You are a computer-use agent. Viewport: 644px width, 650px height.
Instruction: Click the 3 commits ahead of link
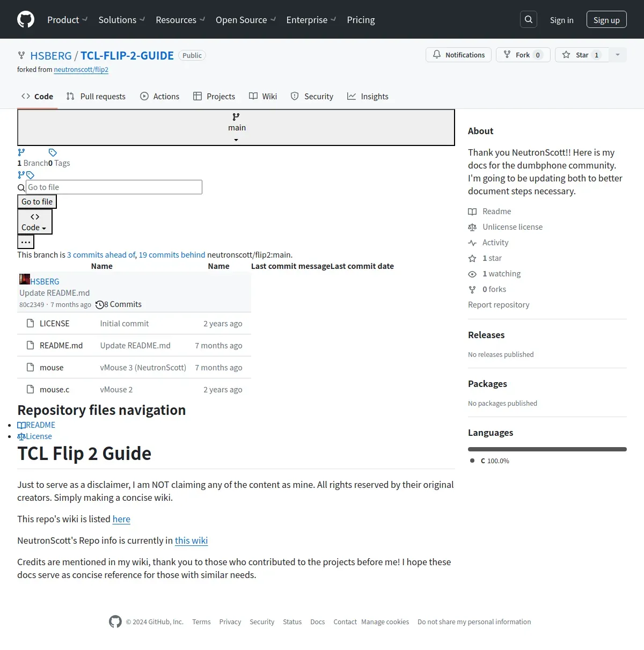(101, 255)
